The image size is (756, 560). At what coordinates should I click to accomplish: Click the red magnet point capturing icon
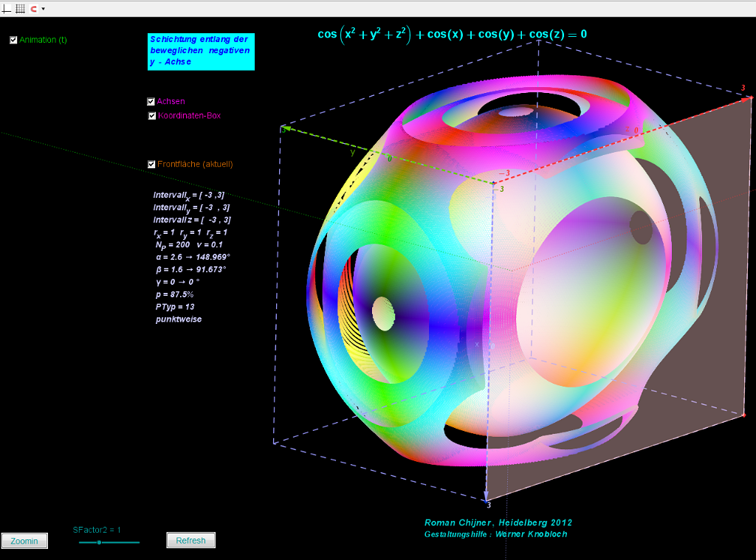33,8
